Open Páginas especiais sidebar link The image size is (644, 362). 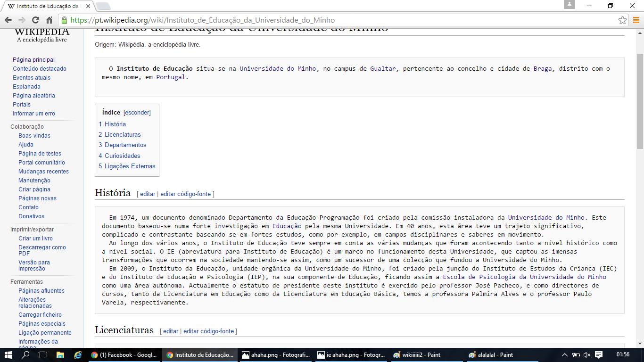click(42, 324)
